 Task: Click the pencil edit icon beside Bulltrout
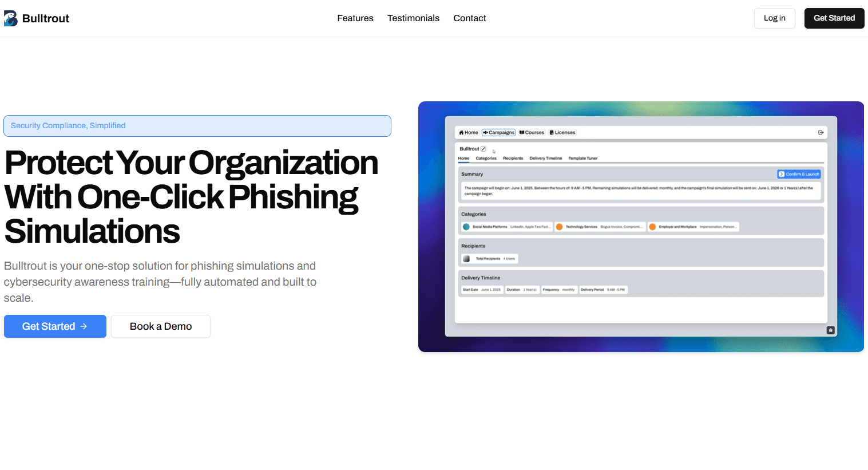click(483, 149)
